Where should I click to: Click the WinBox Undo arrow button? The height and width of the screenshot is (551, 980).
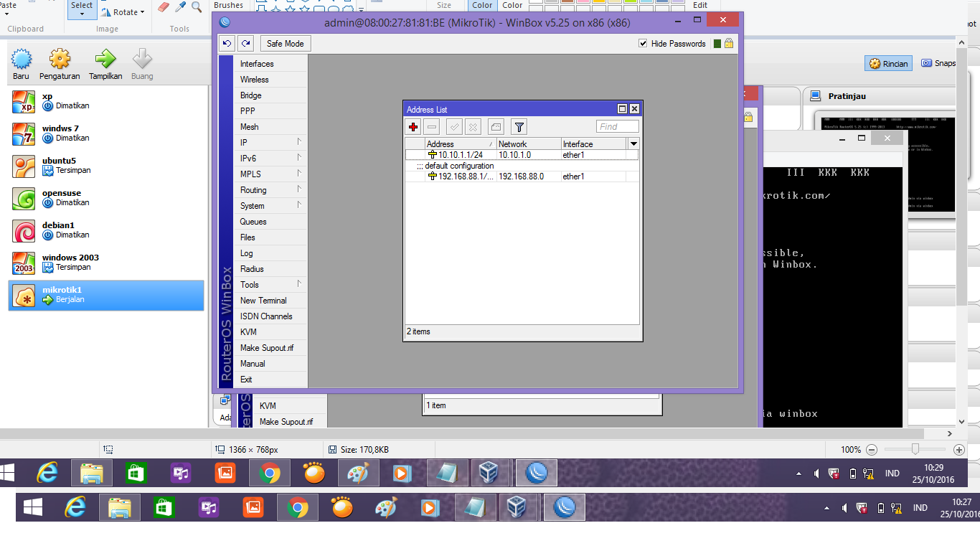pos(227,44)
